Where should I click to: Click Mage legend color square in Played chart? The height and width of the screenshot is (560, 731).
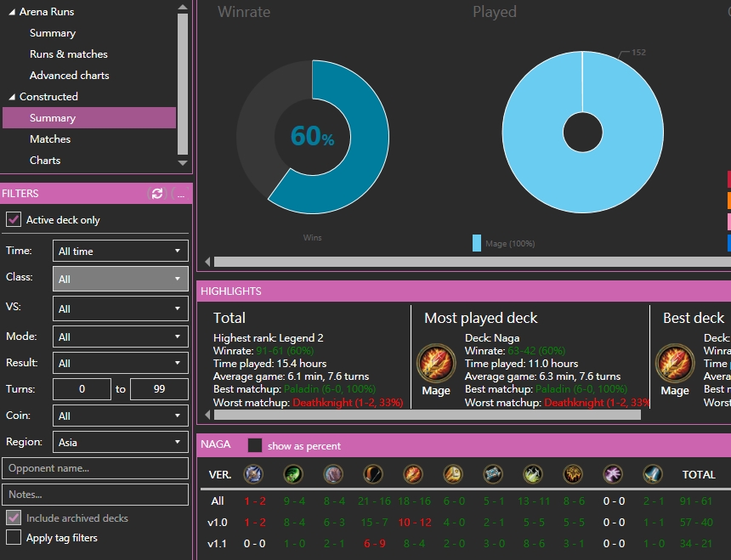[x=477, y=243]
